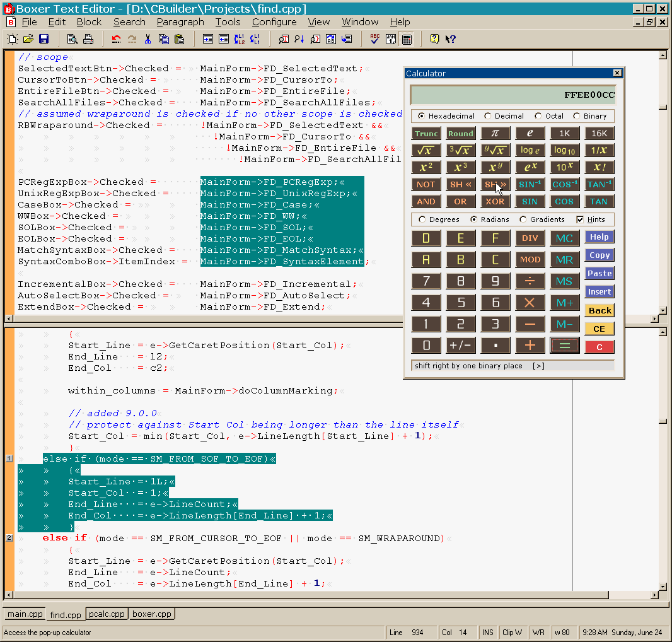Viewport: 672px width, 642px height.
Task: Toggle the Hints checkbox
Action: click(x=580, y=219)
